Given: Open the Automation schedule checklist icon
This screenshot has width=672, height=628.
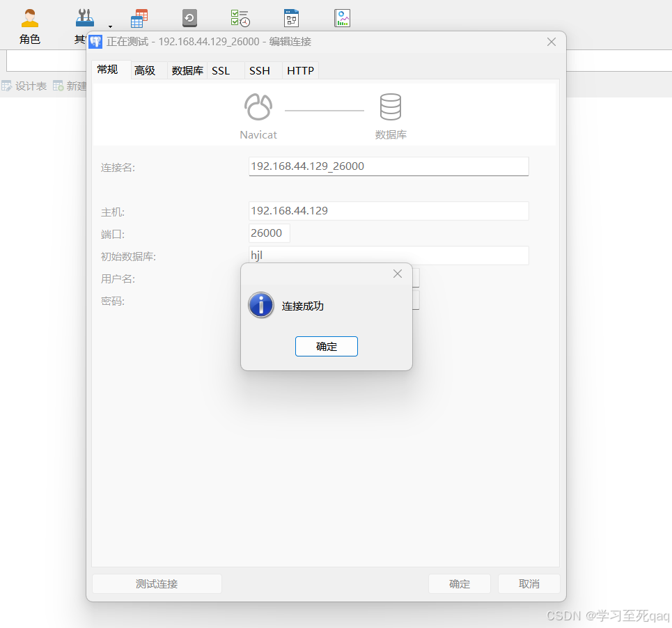Looking at the screenshot, I should pos(240,19).
